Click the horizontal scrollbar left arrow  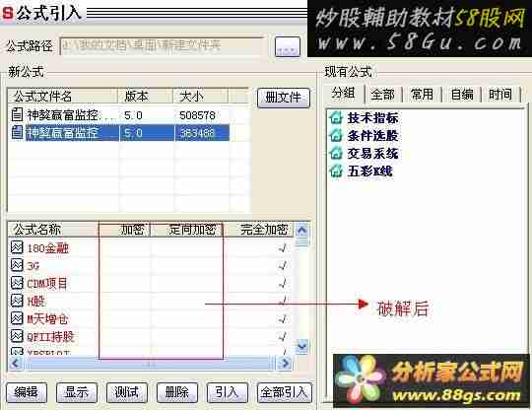pyautogui.click(x=15, y=364)
